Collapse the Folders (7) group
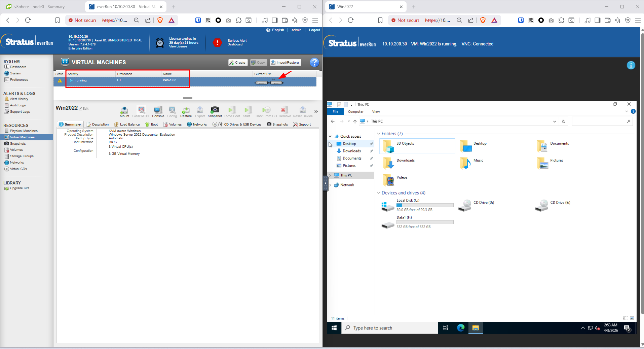 point(379,134)
